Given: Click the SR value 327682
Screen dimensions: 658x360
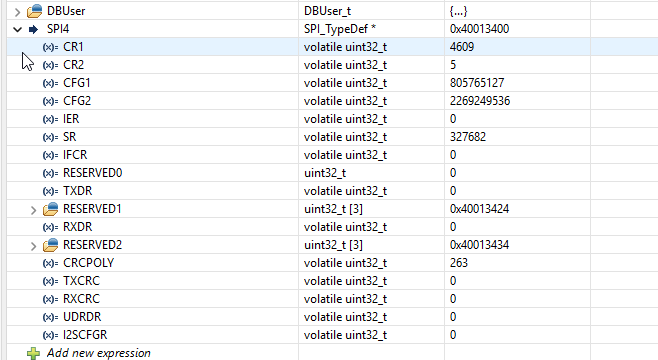Looking at the screenshot, I should coord(467,137).
